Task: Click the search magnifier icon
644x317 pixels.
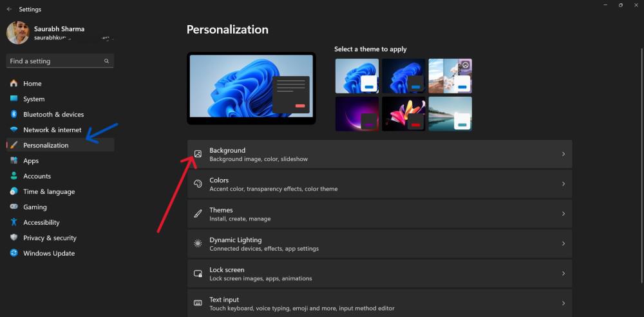Action: [106, 61]
